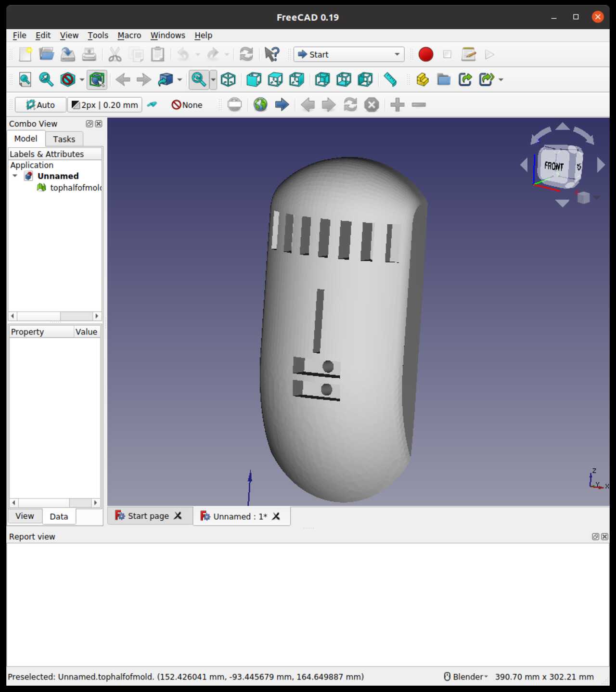The image size is (616, 692).
Task: Set the isometric view
Action: [228, 79]
